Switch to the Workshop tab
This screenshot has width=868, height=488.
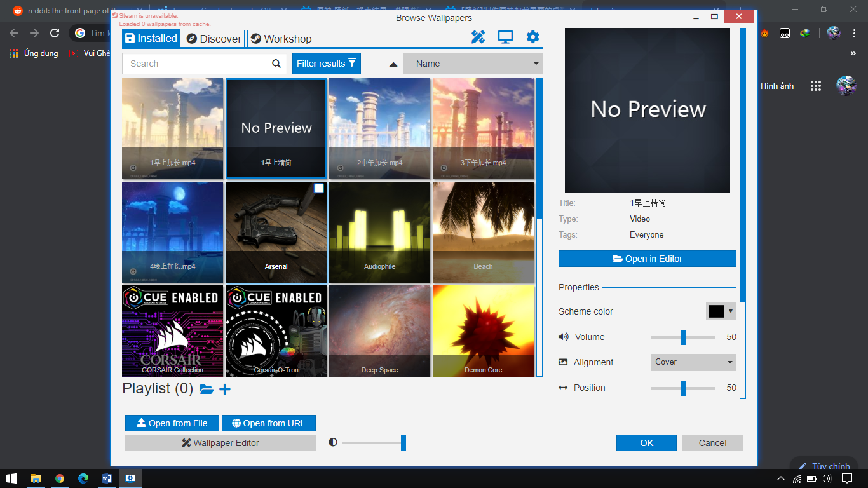point(281,39)
